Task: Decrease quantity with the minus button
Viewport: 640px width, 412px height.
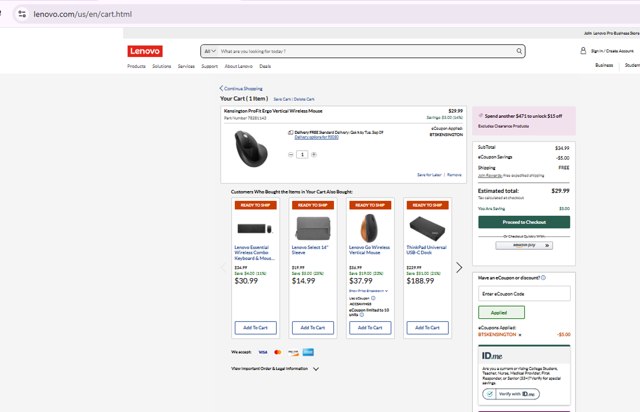Action: (x=291, y=155)
